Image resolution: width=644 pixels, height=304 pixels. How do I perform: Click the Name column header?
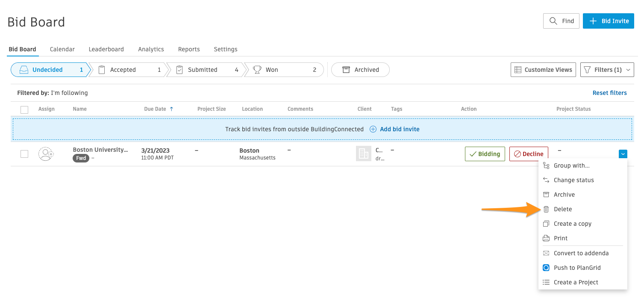pyautogui.click(x=79, y=109)
